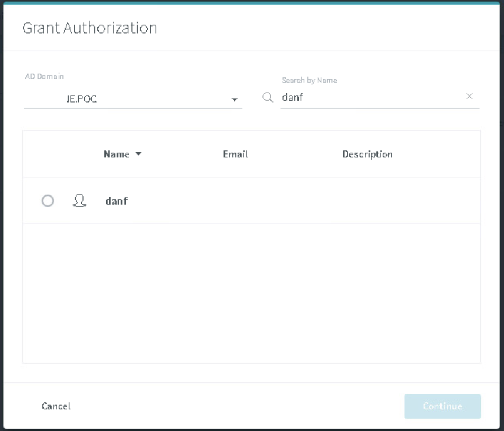Screen dimensions: 504x431
Task: Click the Description column header
Action: pos(367,154)
